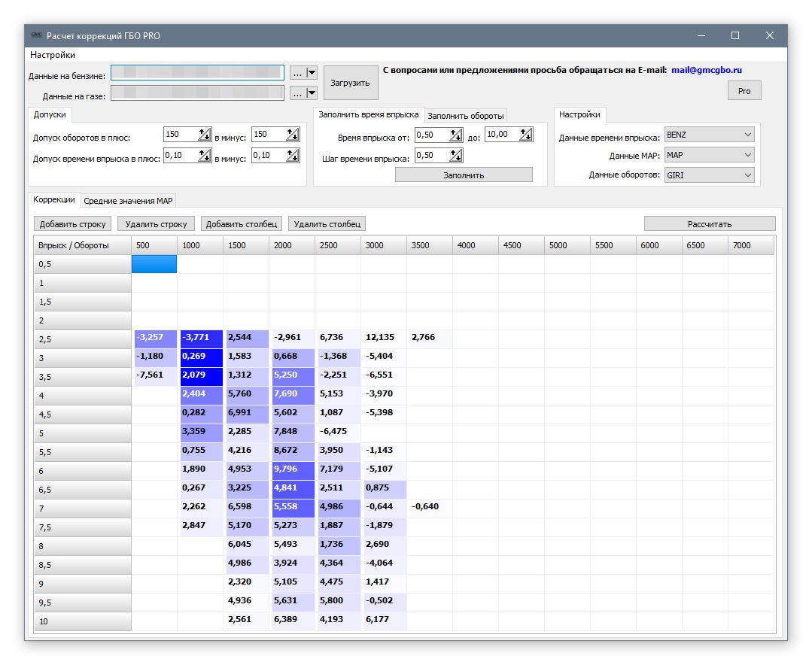Screen dimensions: 812x665
Task: Select cell with value -6,475
Action: 338,433
